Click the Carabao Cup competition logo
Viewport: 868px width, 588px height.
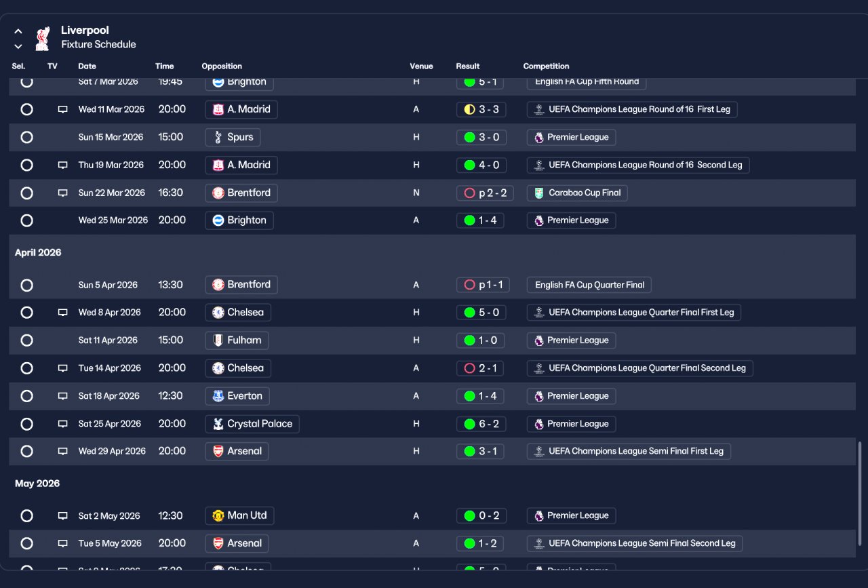pyautogui.click(x=539, y=193)
